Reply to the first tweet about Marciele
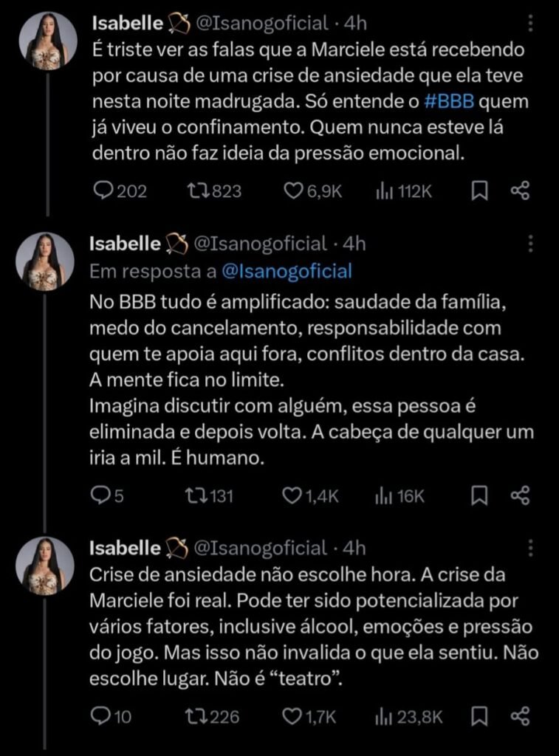This screenshot has width=559, height=756. [x=103, y=191]
